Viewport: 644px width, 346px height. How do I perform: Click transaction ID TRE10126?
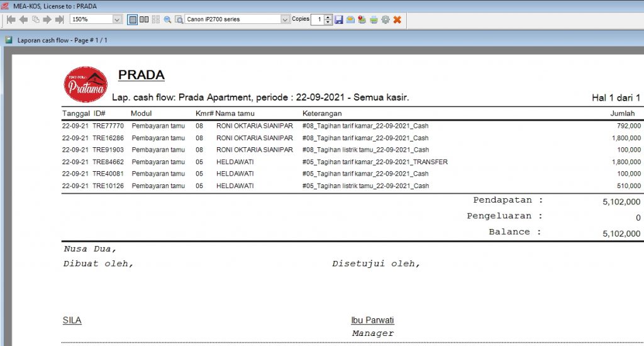108,186
